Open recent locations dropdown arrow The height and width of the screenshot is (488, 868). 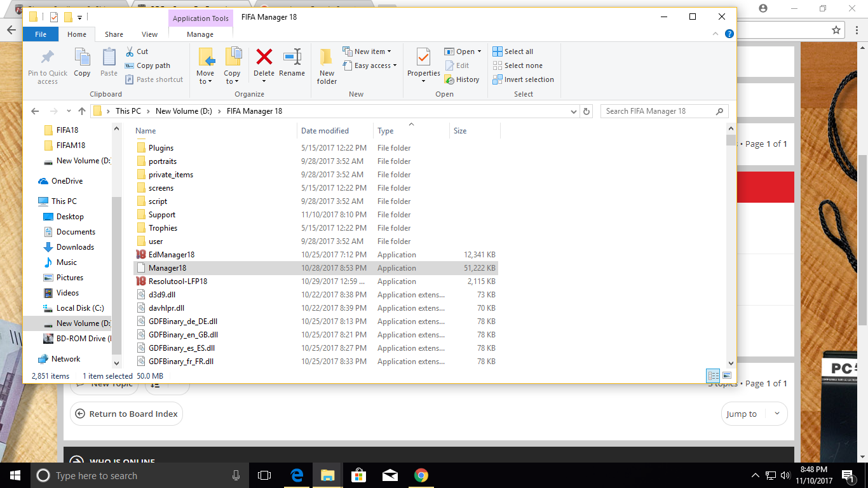(68, 111)
